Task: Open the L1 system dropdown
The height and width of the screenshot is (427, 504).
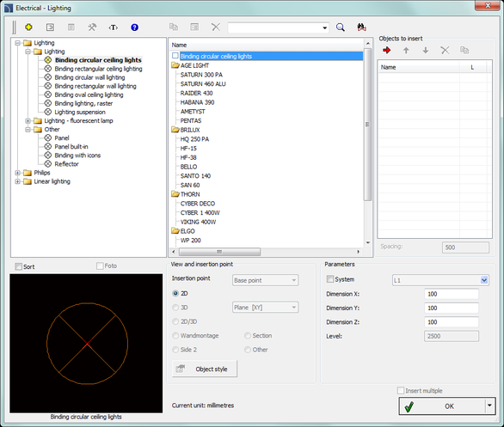Action: point(484,280)
